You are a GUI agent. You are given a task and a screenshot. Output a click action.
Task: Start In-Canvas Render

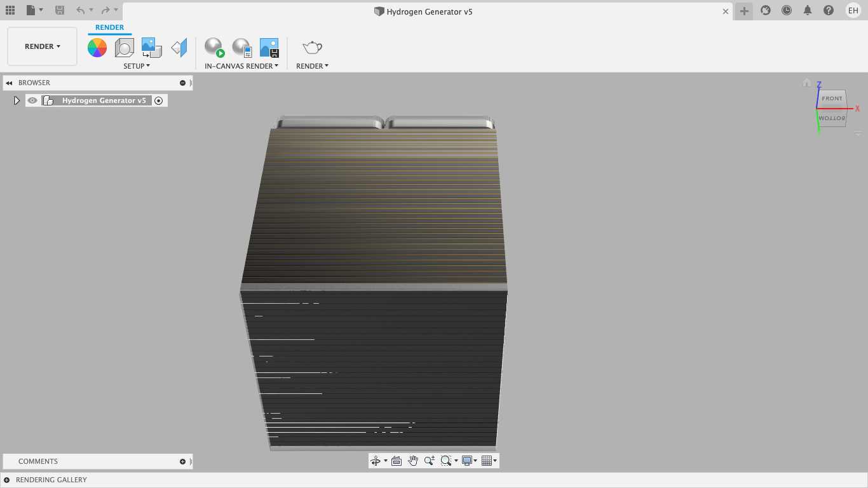[215, 48]
